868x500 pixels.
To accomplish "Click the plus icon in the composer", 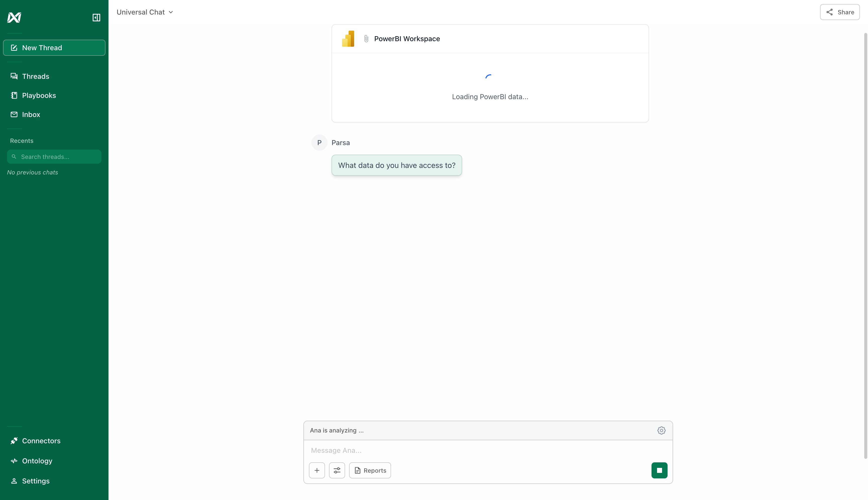I will [317, 470].
